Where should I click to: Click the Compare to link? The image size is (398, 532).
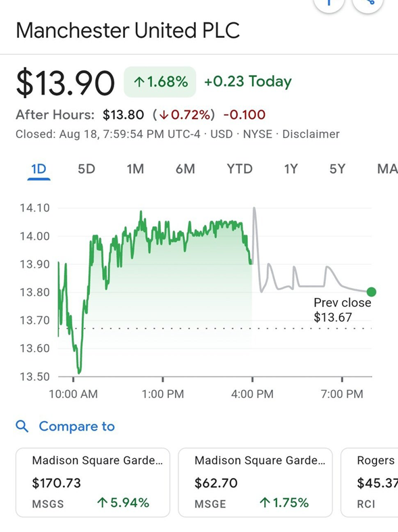click(x=77, y=427)
